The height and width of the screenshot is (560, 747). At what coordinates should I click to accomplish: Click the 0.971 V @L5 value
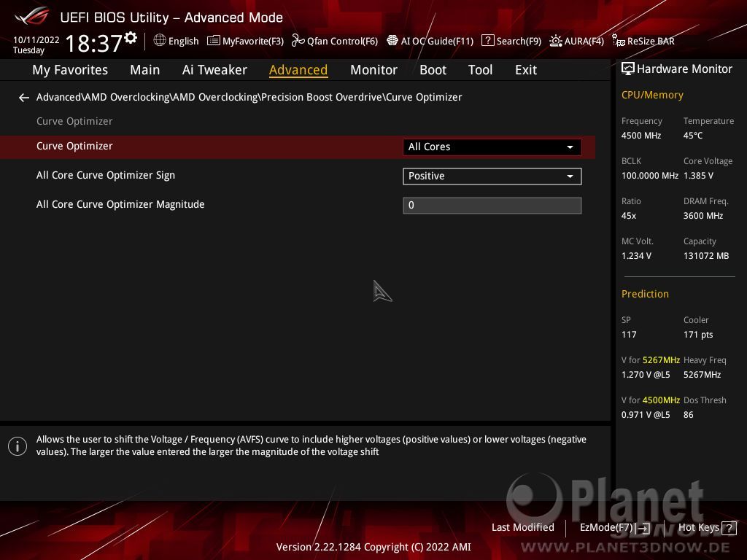click(x=646, y=415)
